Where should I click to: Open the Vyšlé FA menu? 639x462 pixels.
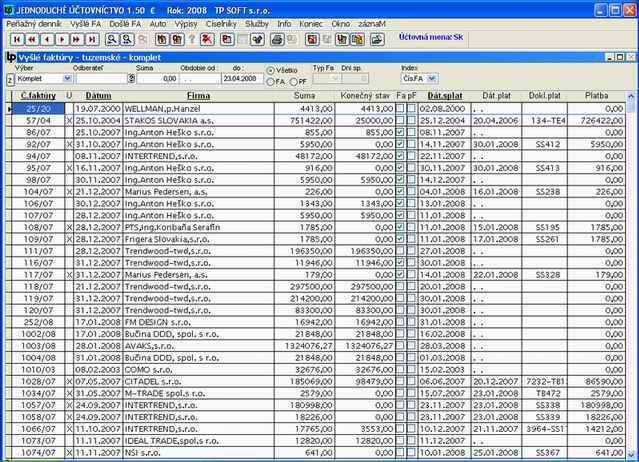coord(86,24)
